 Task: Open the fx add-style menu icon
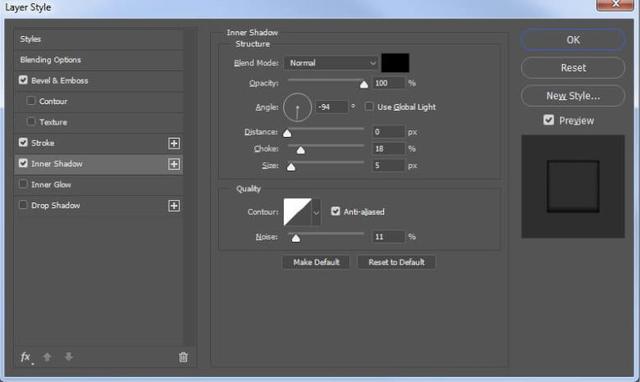pyautogui.click(x=26, y=358)
